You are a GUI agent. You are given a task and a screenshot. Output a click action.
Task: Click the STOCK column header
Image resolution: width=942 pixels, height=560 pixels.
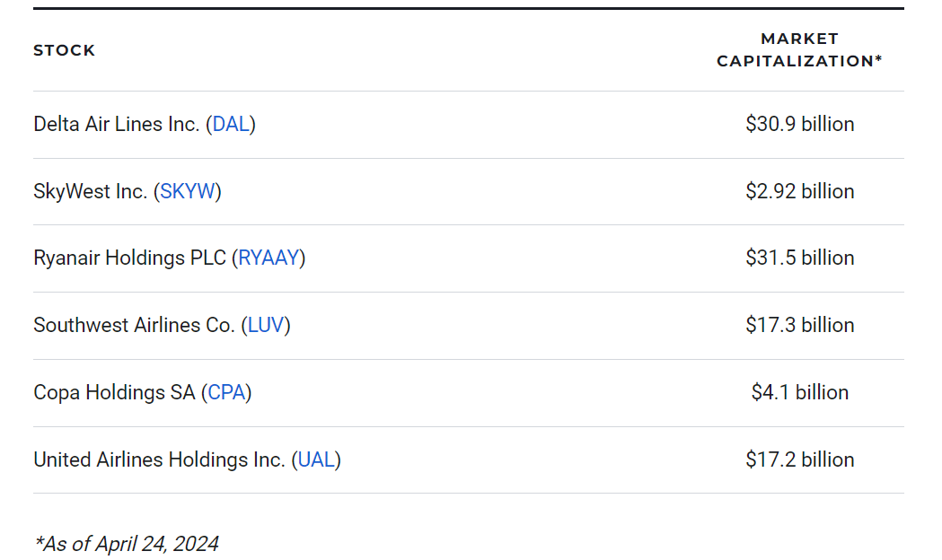65,50
